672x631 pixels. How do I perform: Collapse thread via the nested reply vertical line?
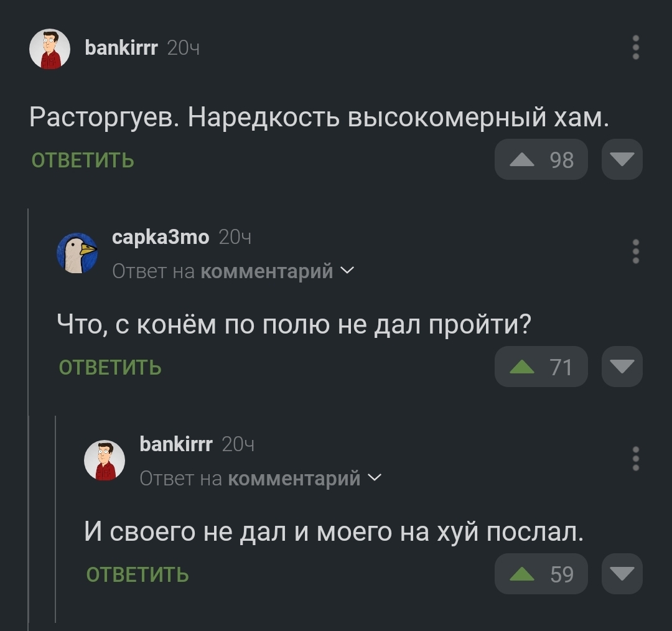56,519
